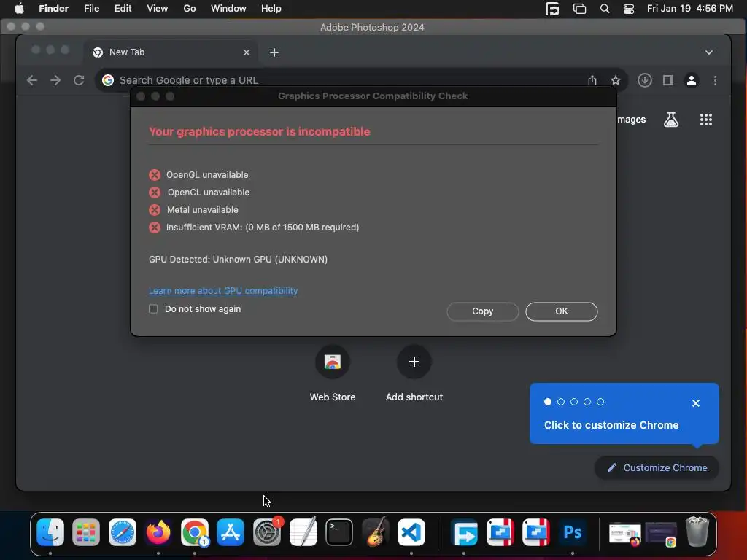Launch Safari from the Dock
This screenshot has width=747, height=560.
(x=123, y=532)
